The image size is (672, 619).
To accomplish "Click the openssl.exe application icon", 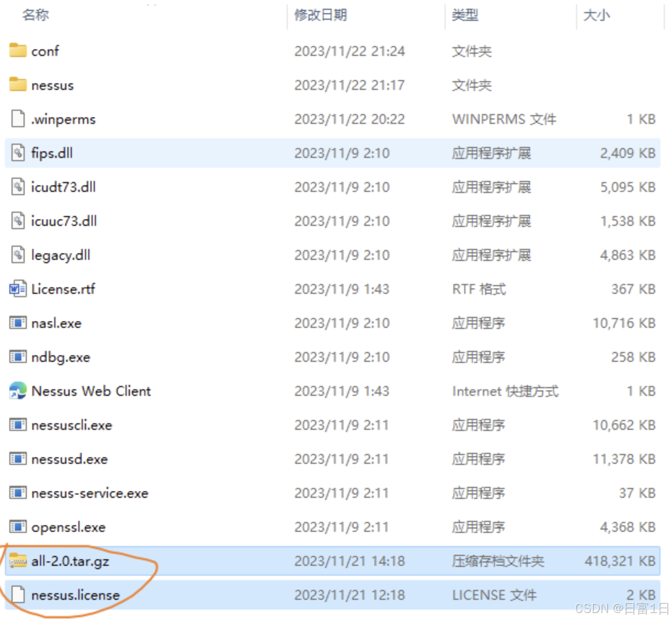I will tap(18, 526).
